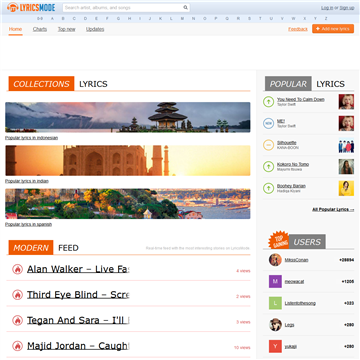This screenshot has width=360, height=360.
Task: Click the dash rank icon beside Silhouette
Action: tap(268, 145)
